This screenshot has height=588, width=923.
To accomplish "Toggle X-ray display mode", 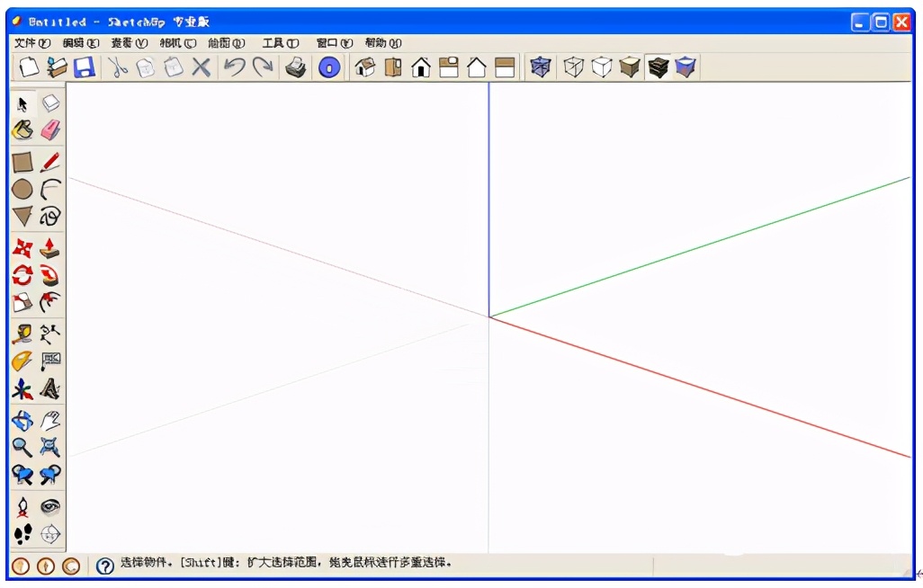I will [x=540, y=67].
